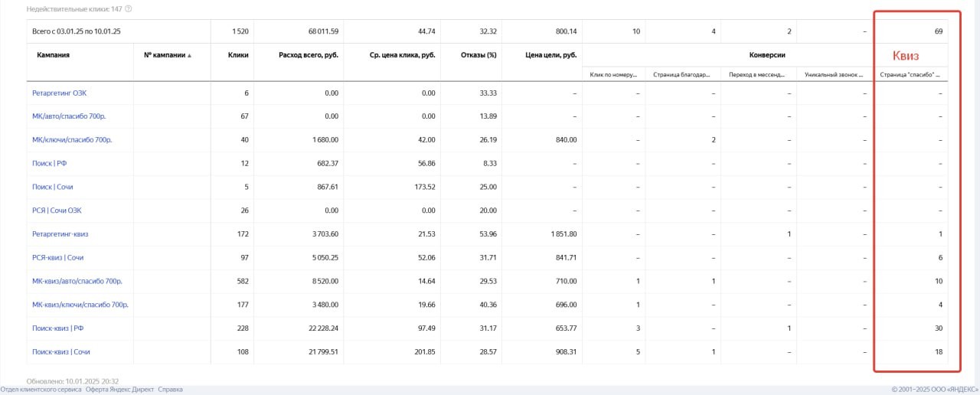
Task: Click goal price value 653.77
Action: tap(567, 328)
